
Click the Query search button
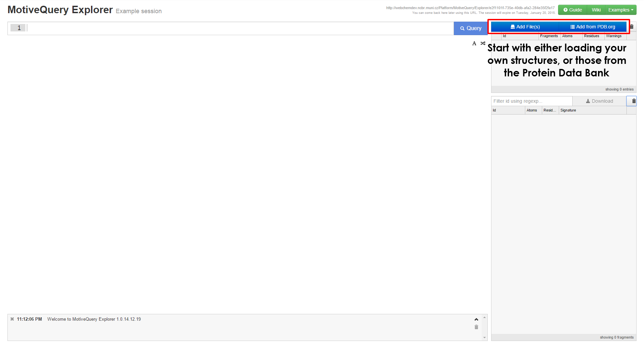pyautogui.click(x=470, y=28)
